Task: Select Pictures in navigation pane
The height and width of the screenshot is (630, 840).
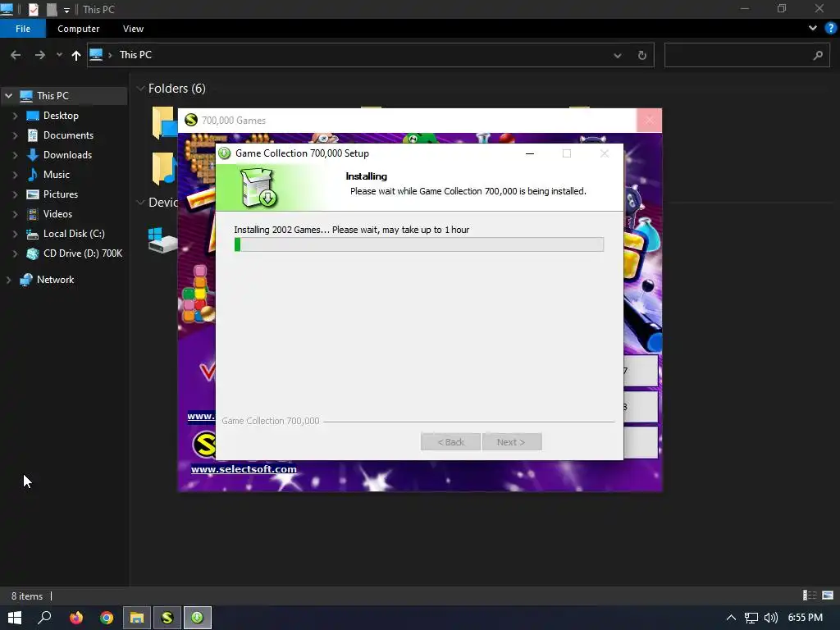Action: pyautogui.click(x=61, y=194)
